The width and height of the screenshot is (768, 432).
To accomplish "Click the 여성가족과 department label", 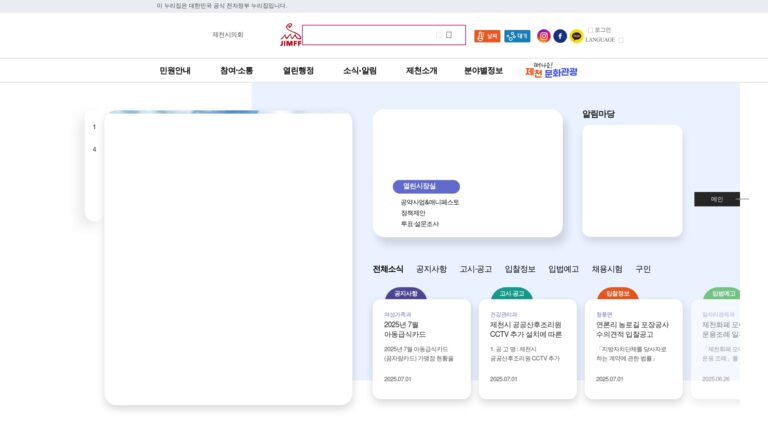I will (x=398, y=314).
